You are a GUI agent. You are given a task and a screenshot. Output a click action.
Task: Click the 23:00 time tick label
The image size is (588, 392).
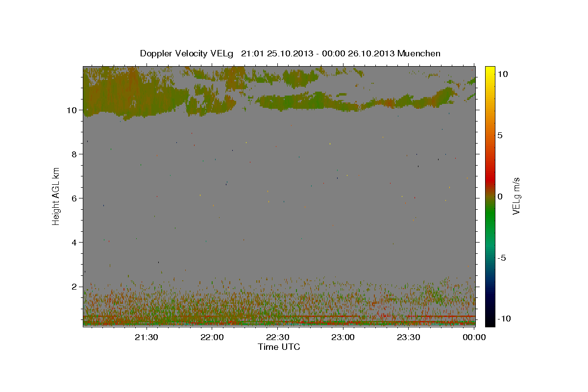343,337
